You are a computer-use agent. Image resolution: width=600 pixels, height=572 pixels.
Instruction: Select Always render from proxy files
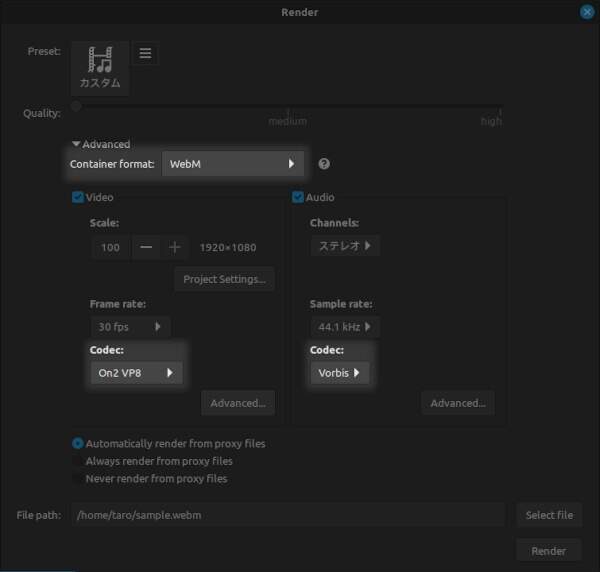point(78,461)
